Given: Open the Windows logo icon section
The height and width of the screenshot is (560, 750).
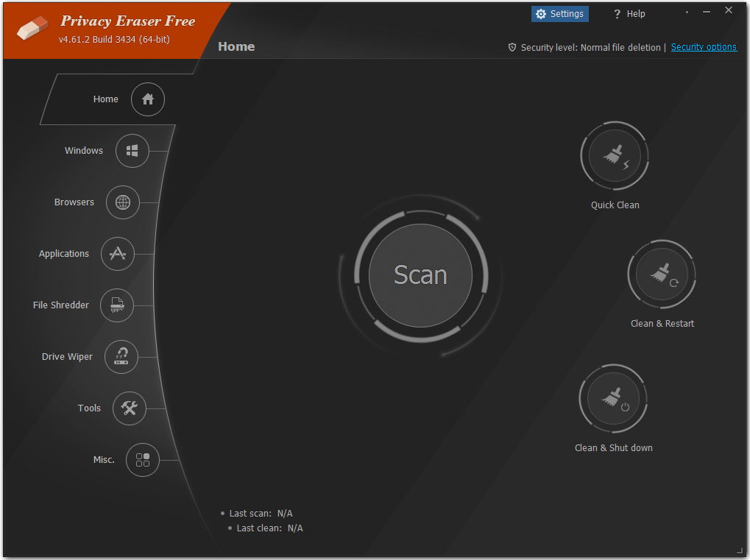Looking at the screenshot, I should 132,151.
